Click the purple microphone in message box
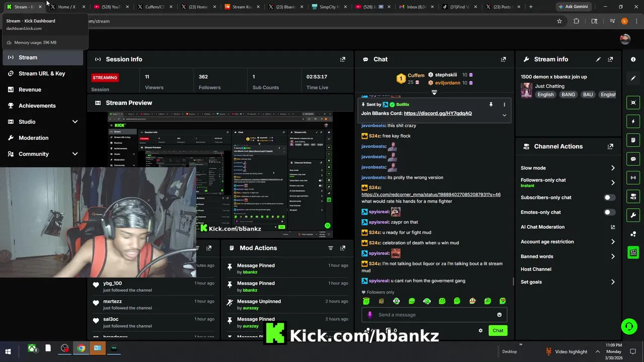This screenshot has width=644, height=362. coord(370,315)
